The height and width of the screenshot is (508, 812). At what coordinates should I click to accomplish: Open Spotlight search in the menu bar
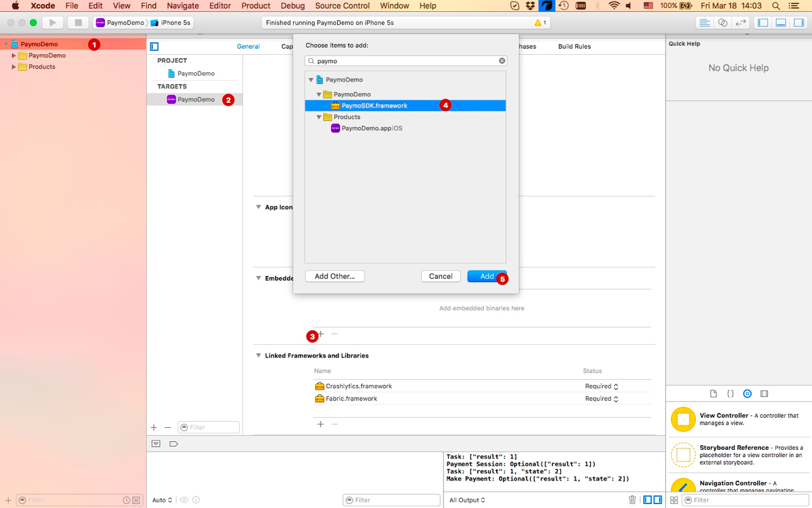[x=776, y=6]
